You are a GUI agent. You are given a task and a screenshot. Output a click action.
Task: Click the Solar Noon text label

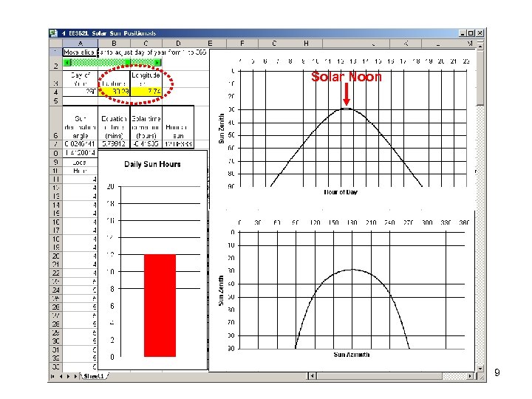[347, 77]
